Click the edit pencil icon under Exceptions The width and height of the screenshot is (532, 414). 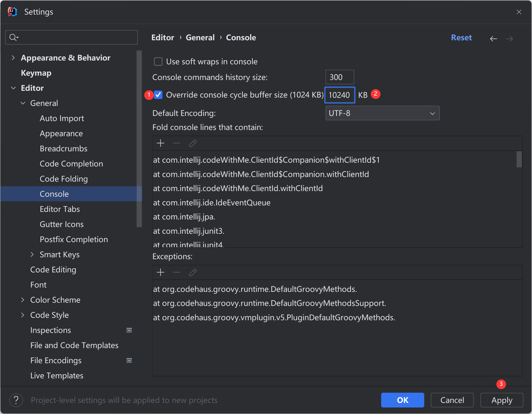coord(193,272)
